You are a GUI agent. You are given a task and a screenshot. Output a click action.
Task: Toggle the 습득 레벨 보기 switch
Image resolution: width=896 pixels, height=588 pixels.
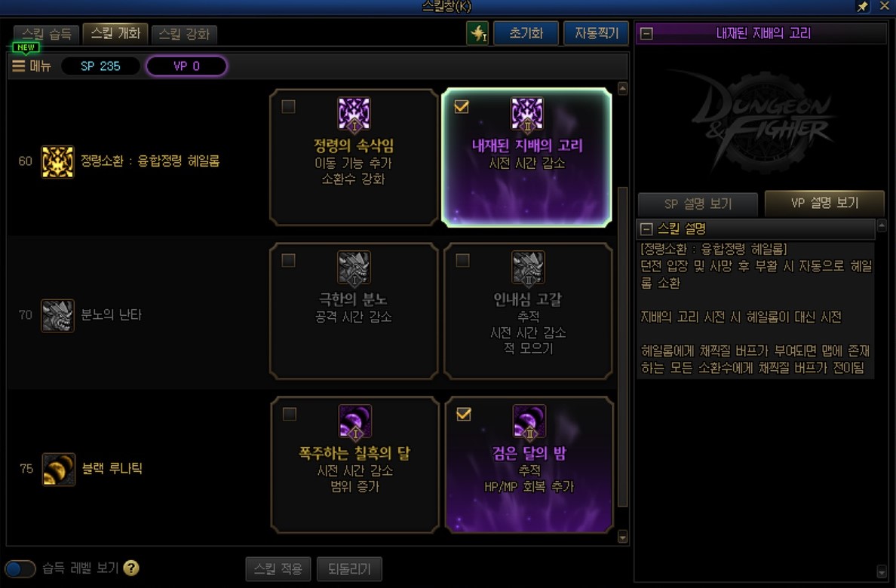[20, 568]
